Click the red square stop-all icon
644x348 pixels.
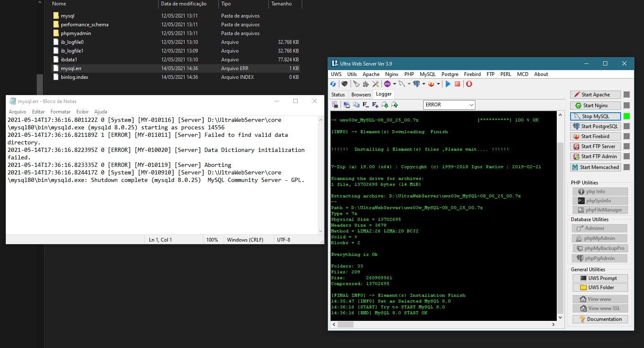click(x=457, y=84)
